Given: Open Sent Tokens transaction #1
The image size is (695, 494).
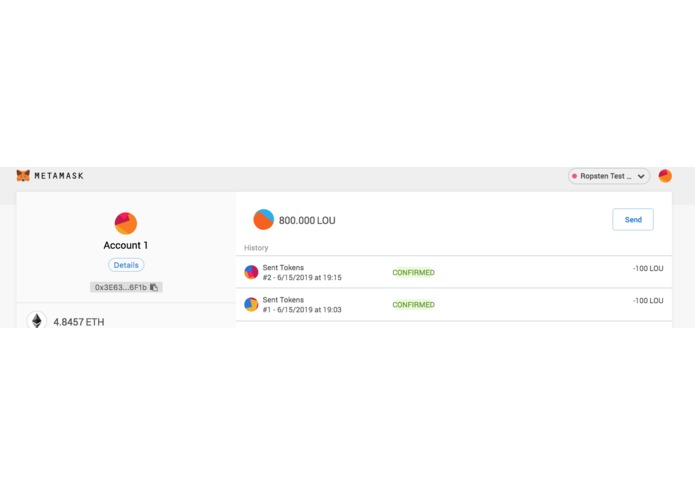Looking at the screenshot, I should 454,304.
